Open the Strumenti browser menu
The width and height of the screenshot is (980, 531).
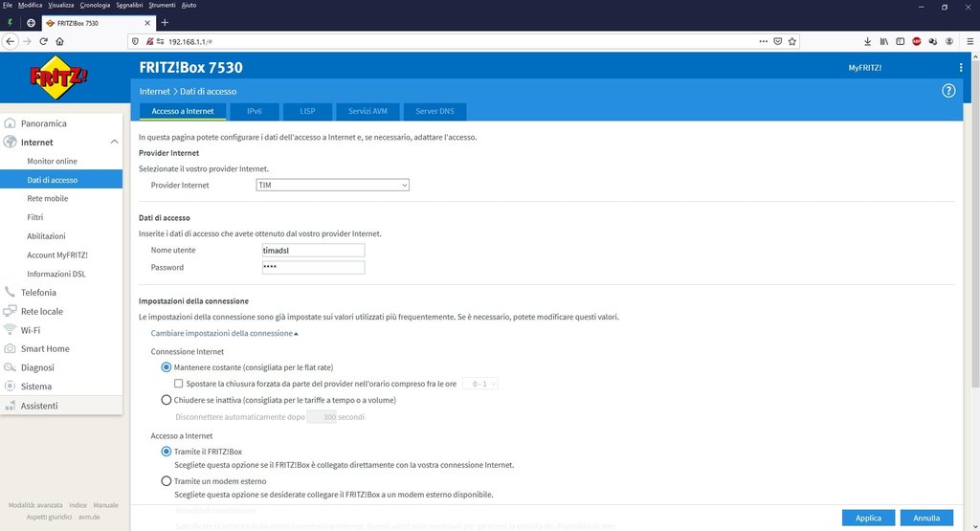[162, 5]
